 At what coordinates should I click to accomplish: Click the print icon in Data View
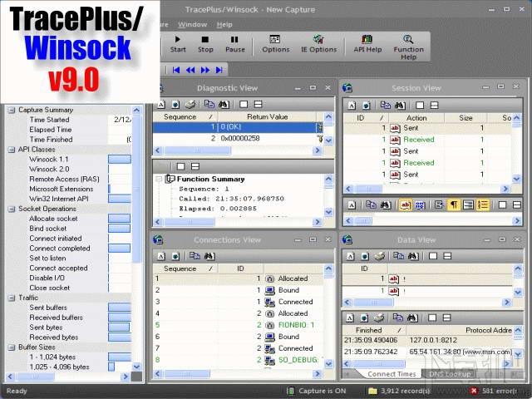(x=380, y=256)
